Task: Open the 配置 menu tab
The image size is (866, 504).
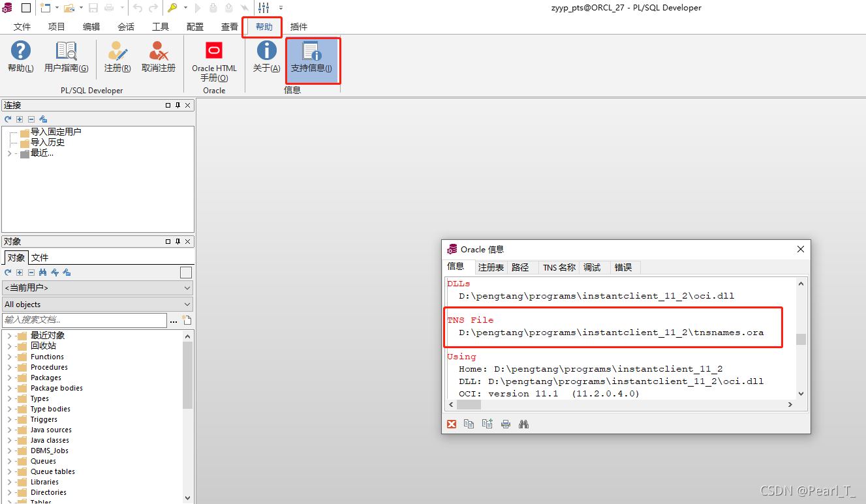Action: click(x=195, y=27)
